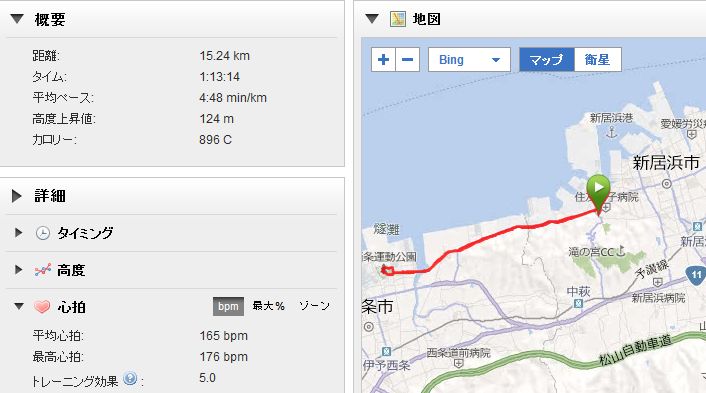This screenshot has width=706, height=393.
Task: Expand the タイミング timing section
Action: [x=18, y=233]
